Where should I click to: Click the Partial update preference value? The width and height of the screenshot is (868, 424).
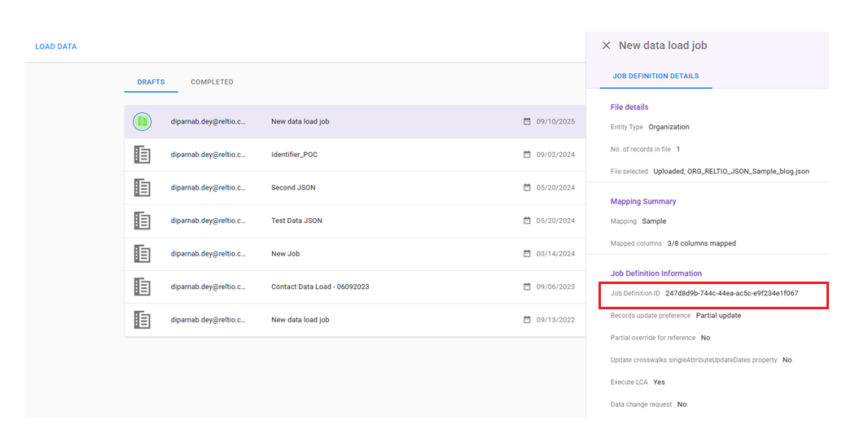[x=718, y=316]
